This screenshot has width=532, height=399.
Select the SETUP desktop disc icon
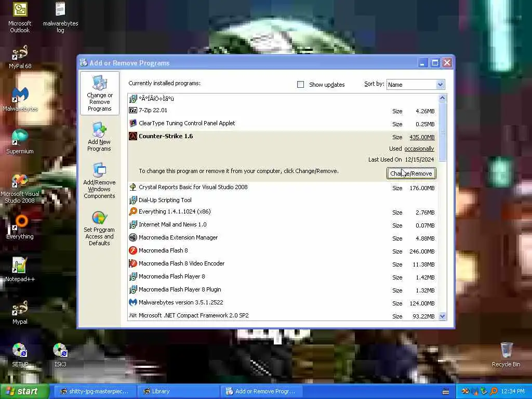tap(20, 355)
